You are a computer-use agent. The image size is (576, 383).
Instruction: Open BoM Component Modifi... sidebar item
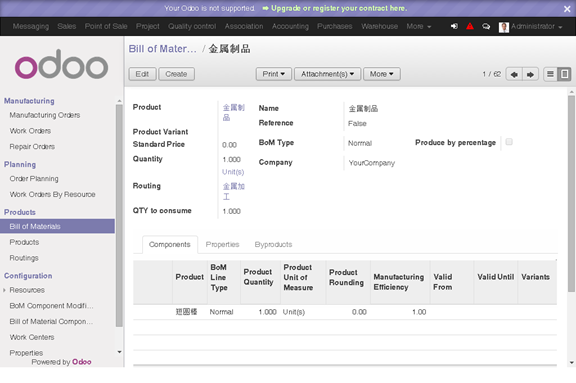tap(51, 306)
